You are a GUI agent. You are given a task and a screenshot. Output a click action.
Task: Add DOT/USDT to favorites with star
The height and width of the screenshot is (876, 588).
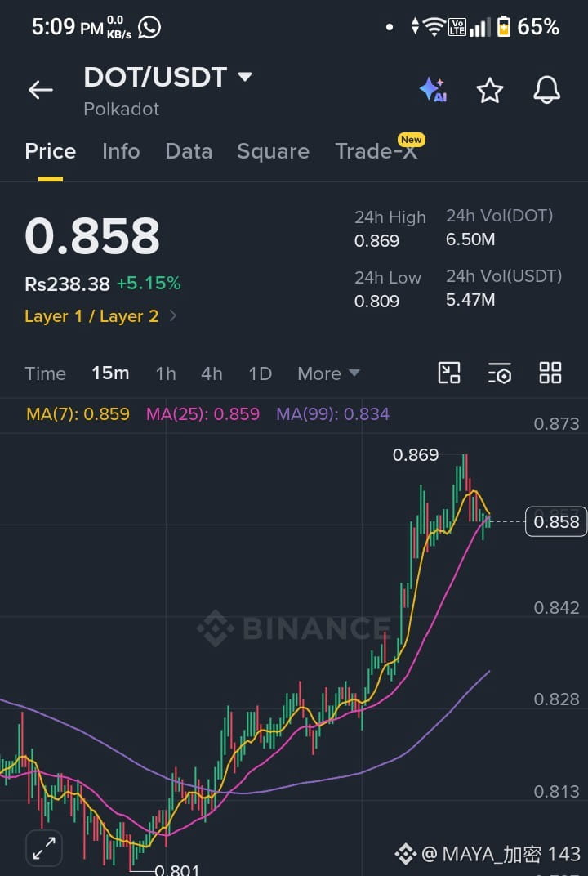[x=490, y=91]
